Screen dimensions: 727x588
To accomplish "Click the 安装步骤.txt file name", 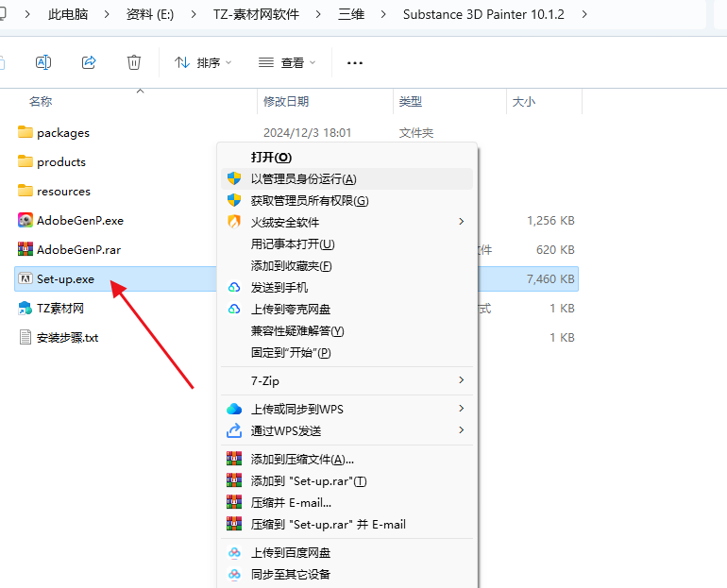I will click(68, 338).
